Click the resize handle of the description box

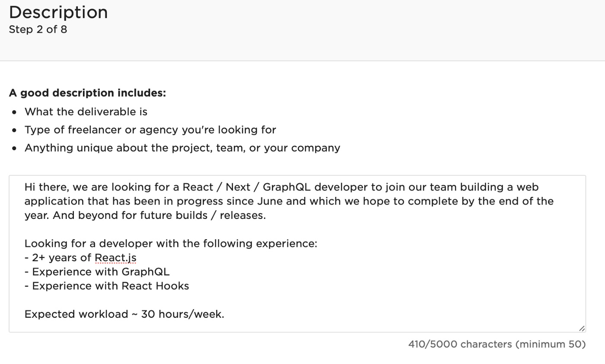582,329
